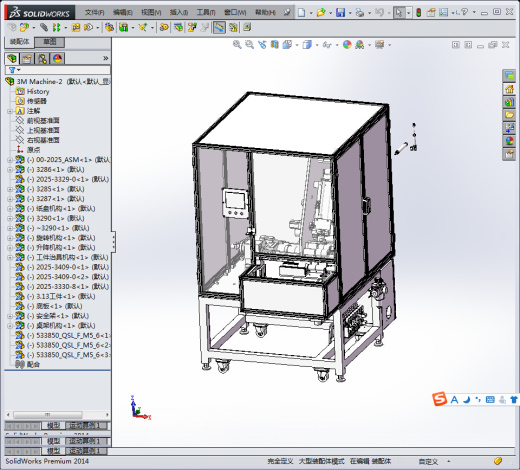
Task: Click the Undo arrow icon
Action: (379, 13)
